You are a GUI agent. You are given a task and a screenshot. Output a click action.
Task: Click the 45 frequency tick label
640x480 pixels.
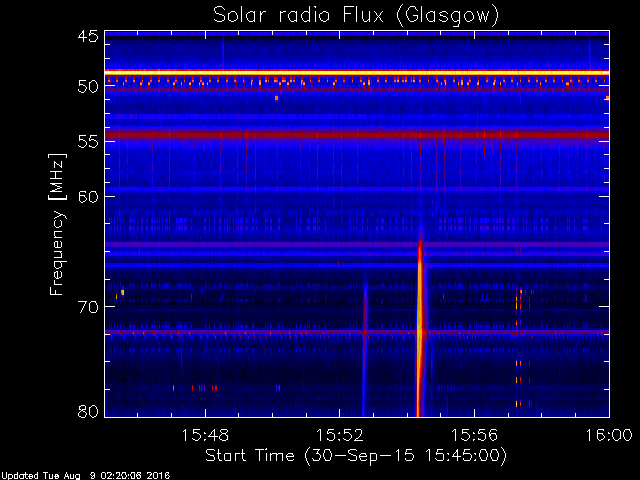click(x=88, y=36)
